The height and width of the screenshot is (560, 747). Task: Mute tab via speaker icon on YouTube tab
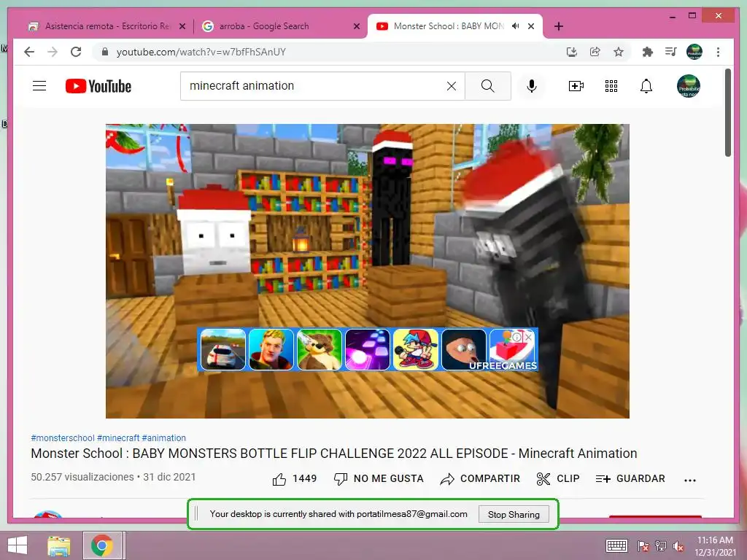pos(515,26)
